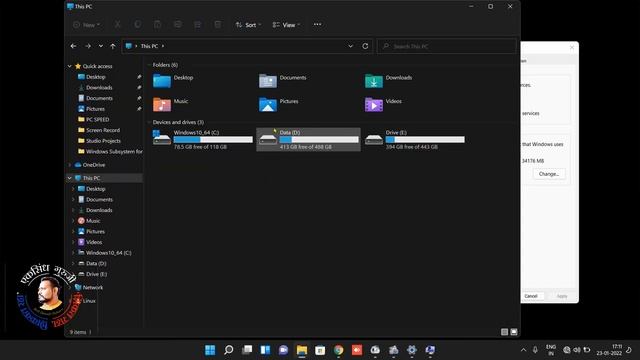This screenshot has height=360, width=640.
Task: Collapse the Quick access tree section
Action: point(70,66)
